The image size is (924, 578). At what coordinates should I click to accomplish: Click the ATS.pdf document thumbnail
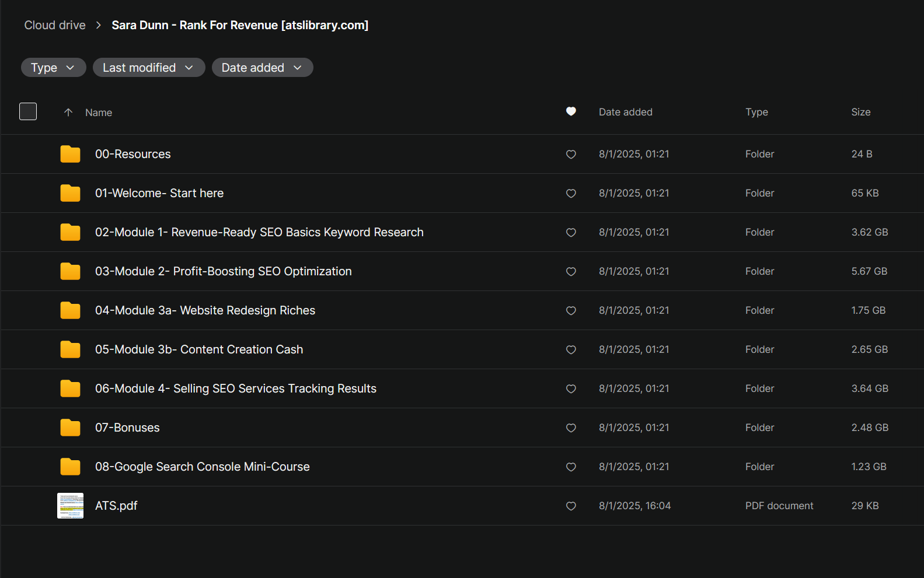(70, 506)
